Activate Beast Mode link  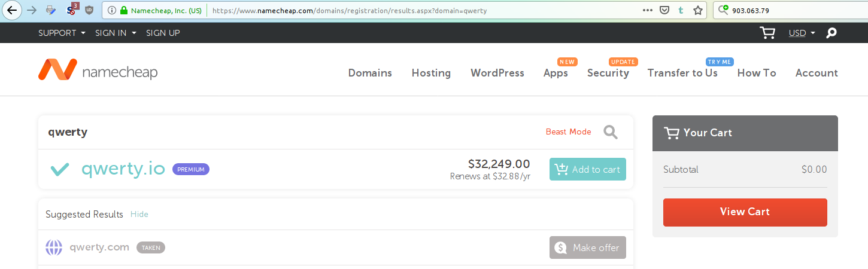(x=568, y=132)
